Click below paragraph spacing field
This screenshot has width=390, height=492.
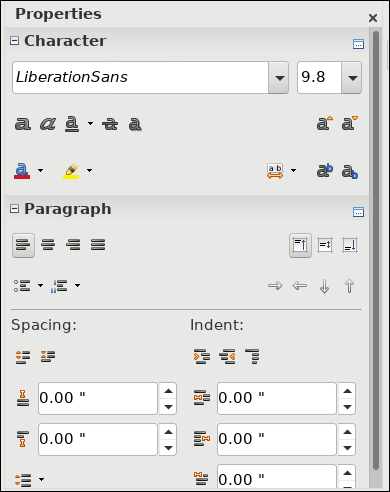98,439
